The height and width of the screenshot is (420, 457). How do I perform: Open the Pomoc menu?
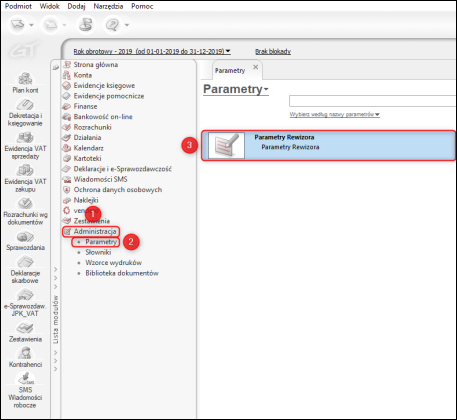(x=142, y=6)
